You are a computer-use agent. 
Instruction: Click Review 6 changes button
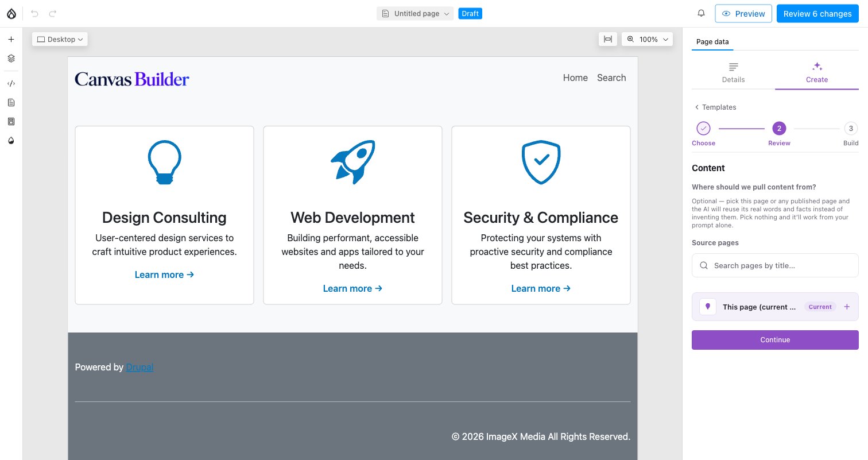(x=817, y=14)
